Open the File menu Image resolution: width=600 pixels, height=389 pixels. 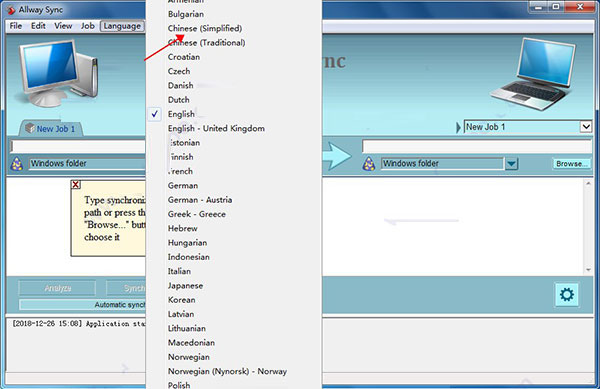(16, 26)
